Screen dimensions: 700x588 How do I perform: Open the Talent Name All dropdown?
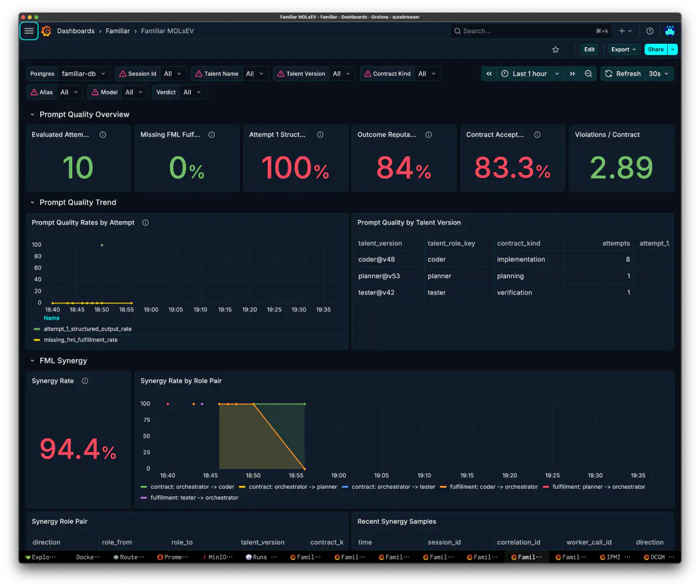point(256,73)
